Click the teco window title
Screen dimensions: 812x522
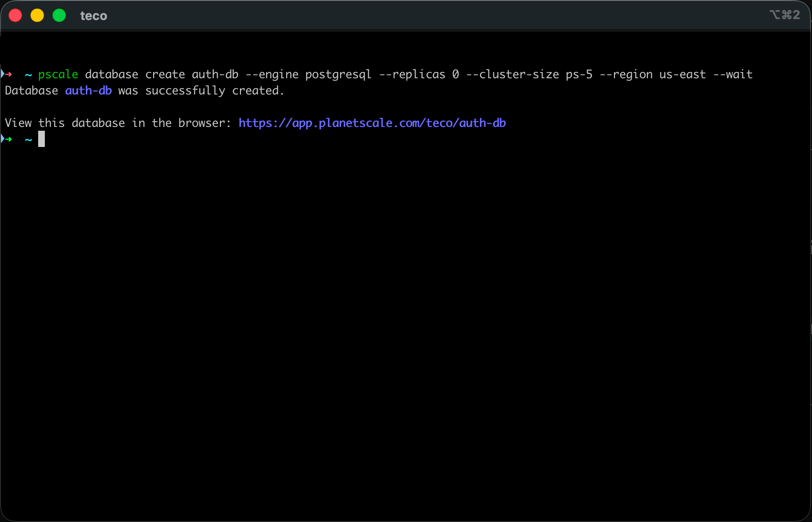pyautogui.click(x=94, y=15)
